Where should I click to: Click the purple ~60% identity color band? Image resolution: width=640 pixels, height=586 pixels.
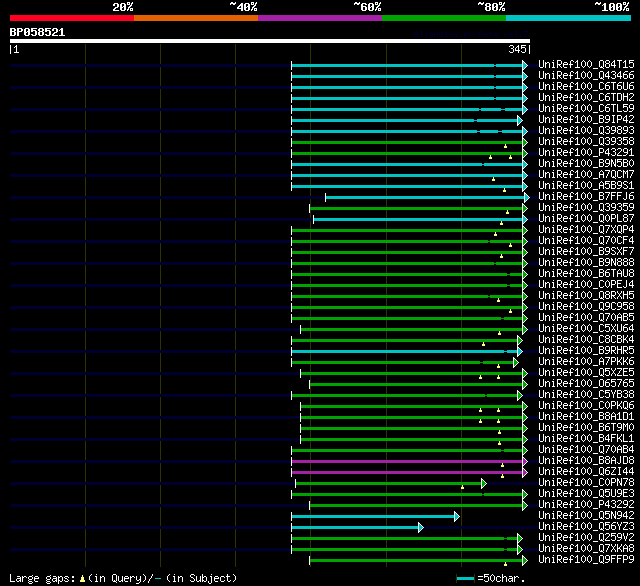pyautogui.click(x=320, y=17)
